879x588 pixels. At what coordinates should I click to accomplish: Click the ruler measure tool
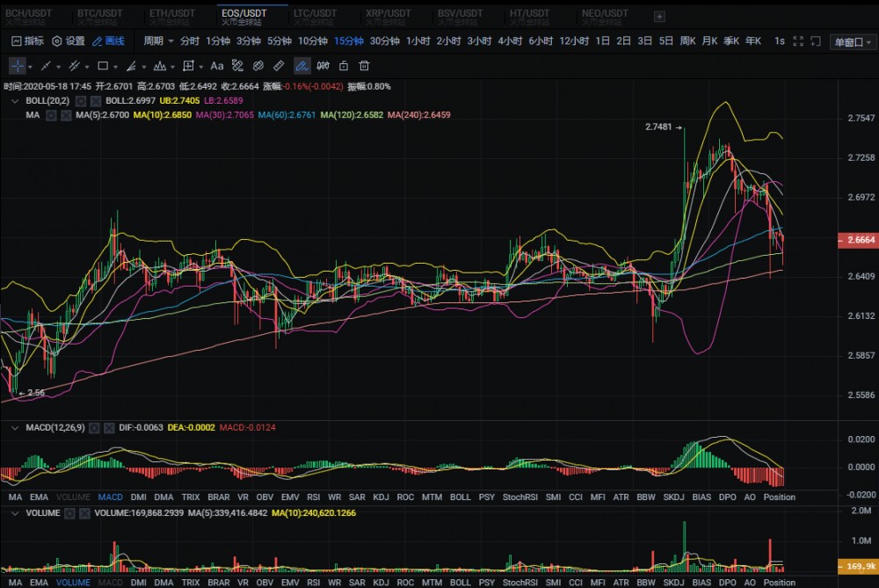[280, 66]
